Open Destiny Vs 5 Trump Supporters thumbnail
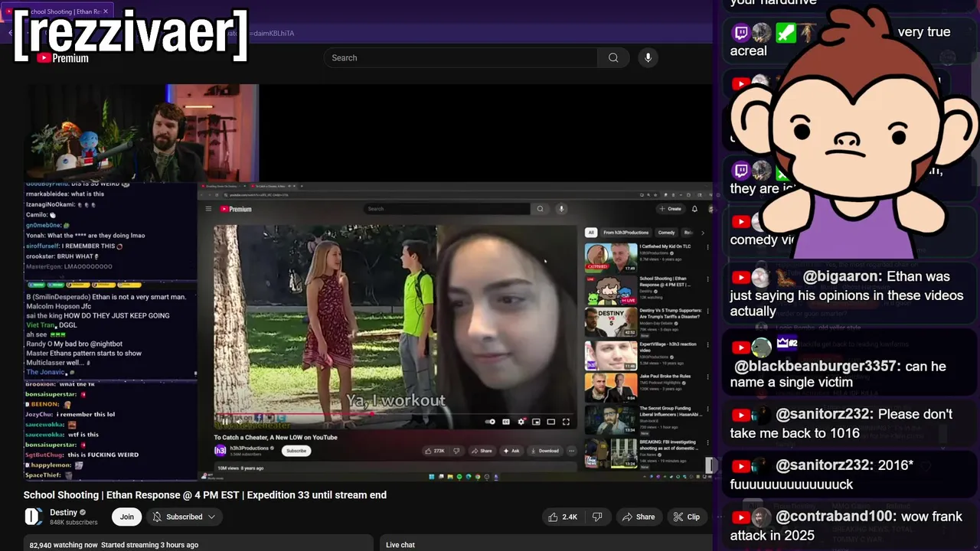 coord(611,322)
